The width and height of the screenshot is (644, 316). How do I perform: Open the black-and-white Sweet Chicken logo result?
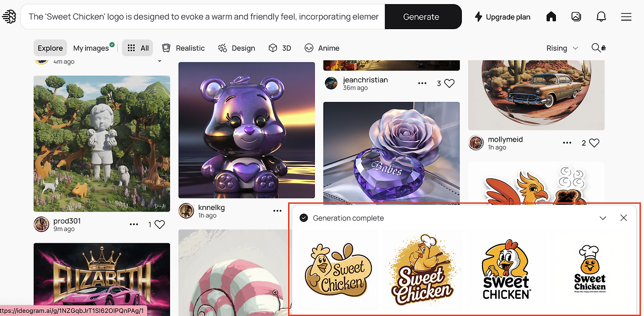pos(590,269)
